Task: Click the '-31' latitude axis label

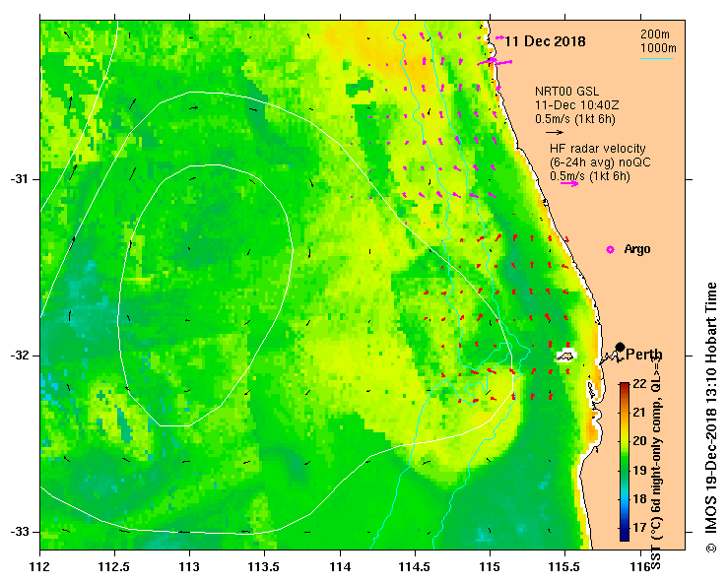Action: click(18, 179)
